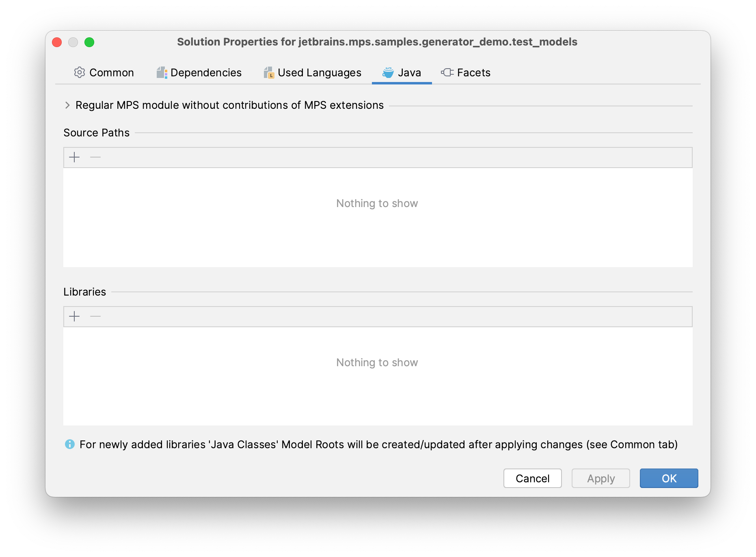Add a library with plus icon
Screen dimensions: 756x557
[x=74, y=316]
